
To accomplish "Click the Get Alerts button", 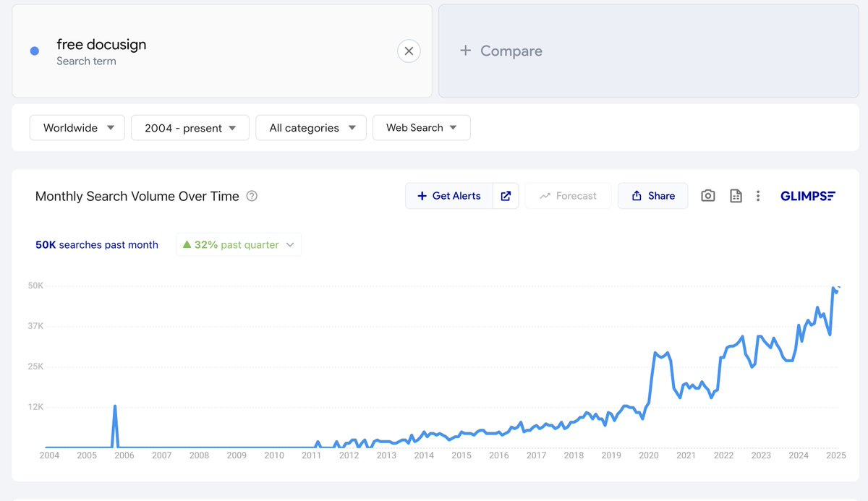I will [449, 196].
